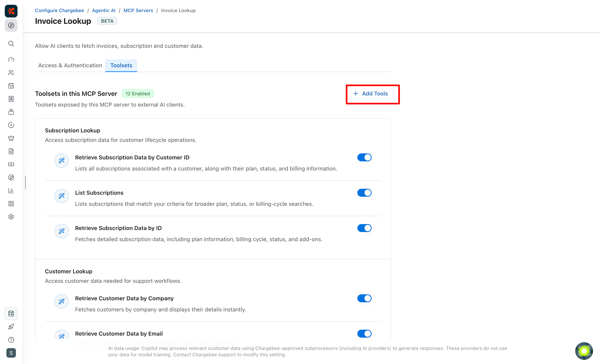Click the Chargebee logo in the sidebar

pyautogui.click(x=11, y=11)
